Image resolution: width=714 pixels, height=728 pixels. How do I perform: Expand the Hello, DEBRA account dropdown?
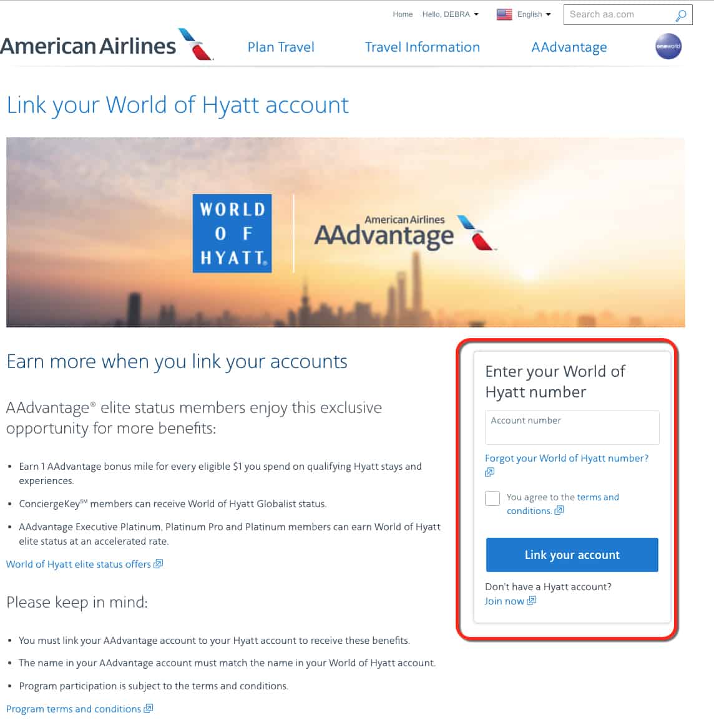[450, 14]
